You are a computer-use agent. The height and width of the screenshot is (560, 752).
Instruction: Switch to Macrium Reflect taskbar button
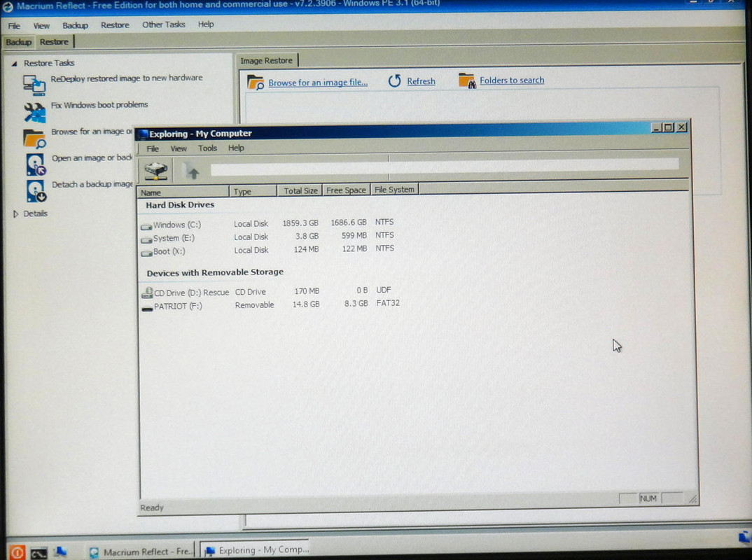[x=141, y=552]
